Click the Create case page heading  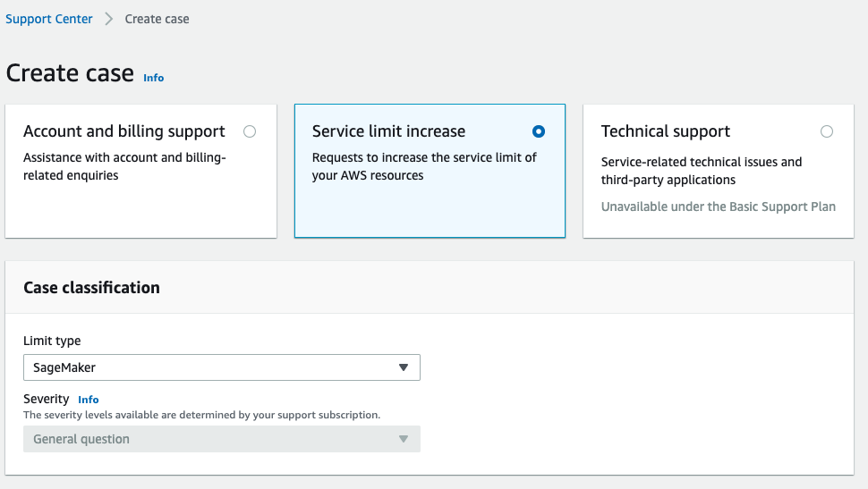coord(70,73)
